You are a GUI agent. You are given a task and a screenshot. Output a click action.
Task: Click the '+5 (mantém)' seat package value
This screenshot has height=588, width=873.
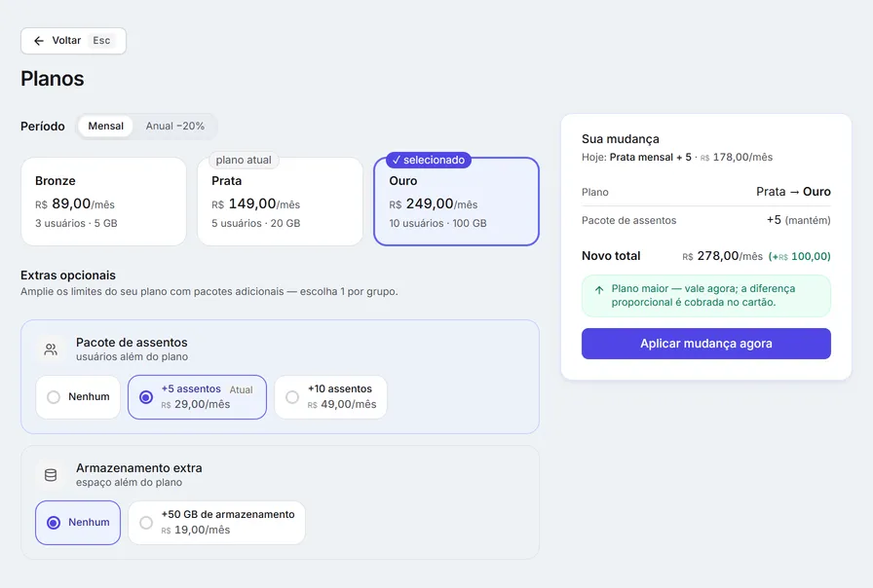click(x=798, y=220)
